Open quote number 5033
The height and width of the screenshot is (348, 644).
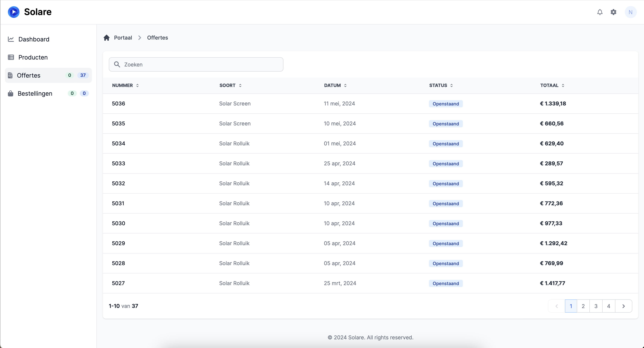coord(118,163)
